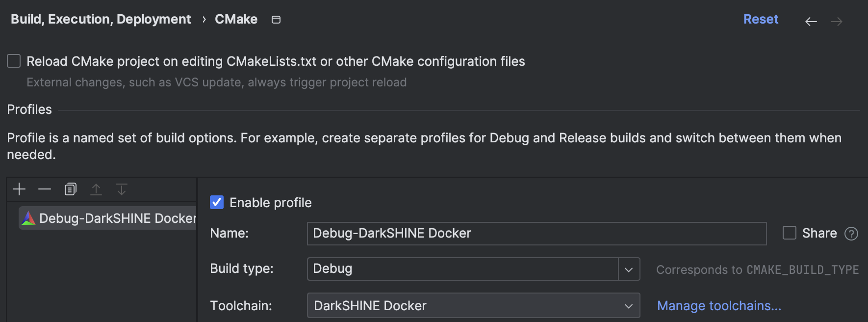Expand the Build type dropdown arrow
Image resolution: width=868 pixels, height=322 pixels.
(629, 269)
